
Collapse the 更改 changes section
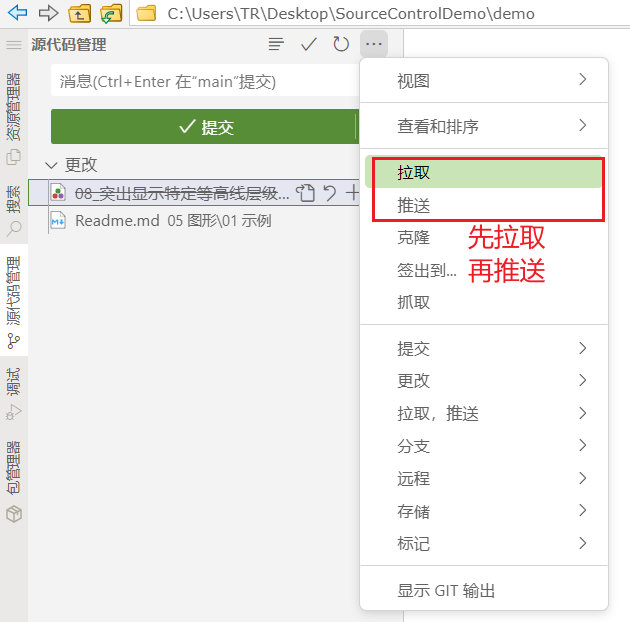tap(52, 165)
